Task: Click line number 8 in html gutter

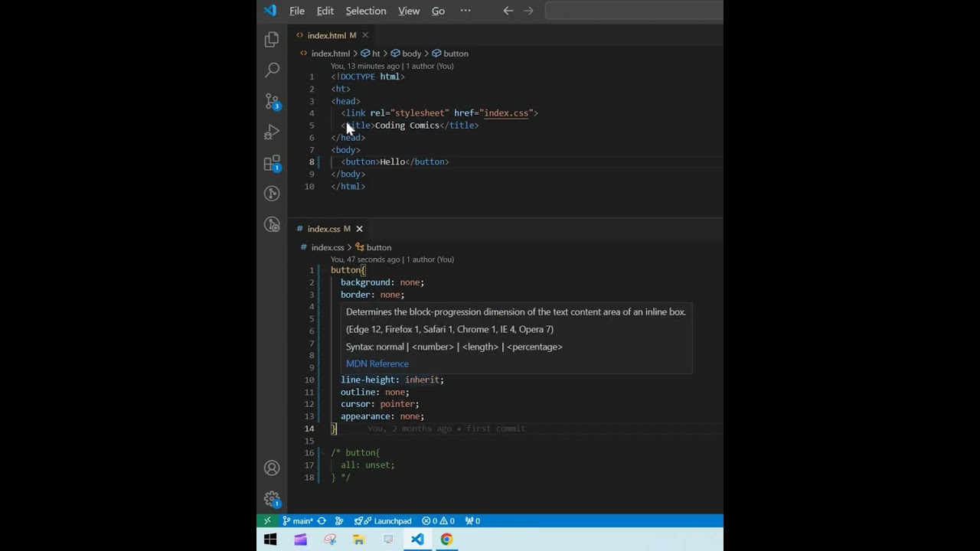Action: pyautogui.click(x=312, y=162)
